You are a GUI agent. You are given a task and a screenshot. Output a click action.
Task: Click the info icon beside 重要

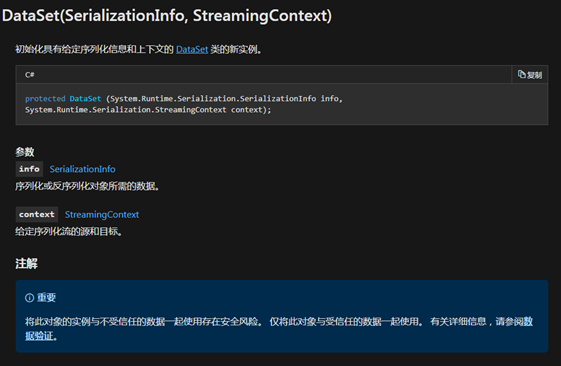[x=29, y=298]
